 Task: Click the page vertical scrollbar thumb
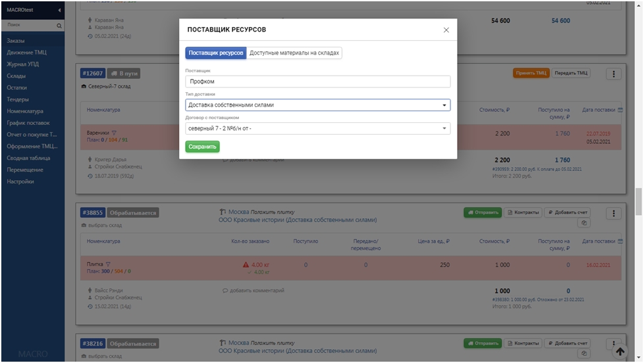(x=638, y=201)
